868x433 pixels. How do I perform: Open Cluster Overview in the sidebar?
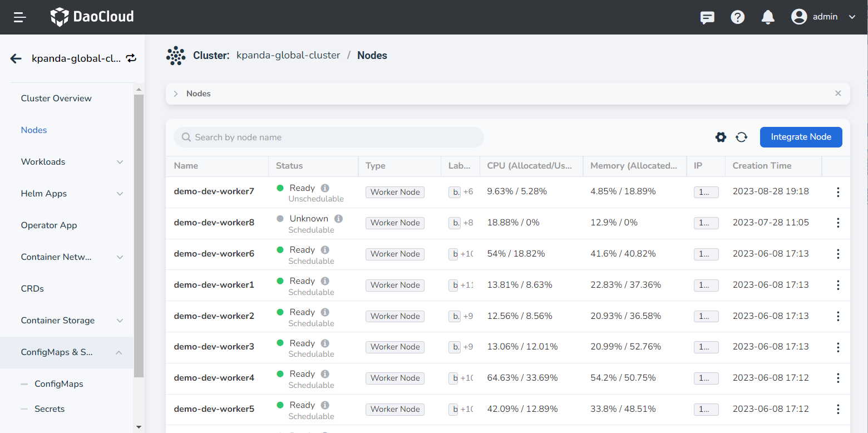pos(56,98)
